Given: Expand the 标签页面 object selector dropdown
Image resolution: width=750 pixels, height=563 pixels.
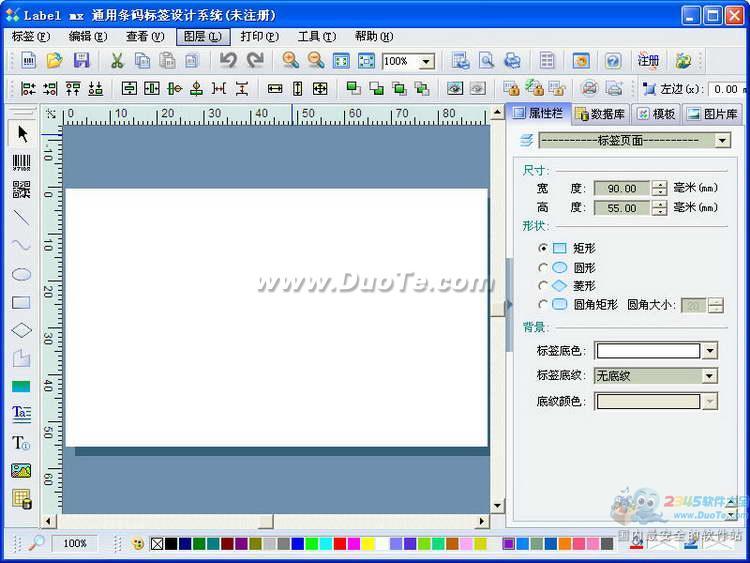Looking at the screenshot, I should (x=723, y=141).
